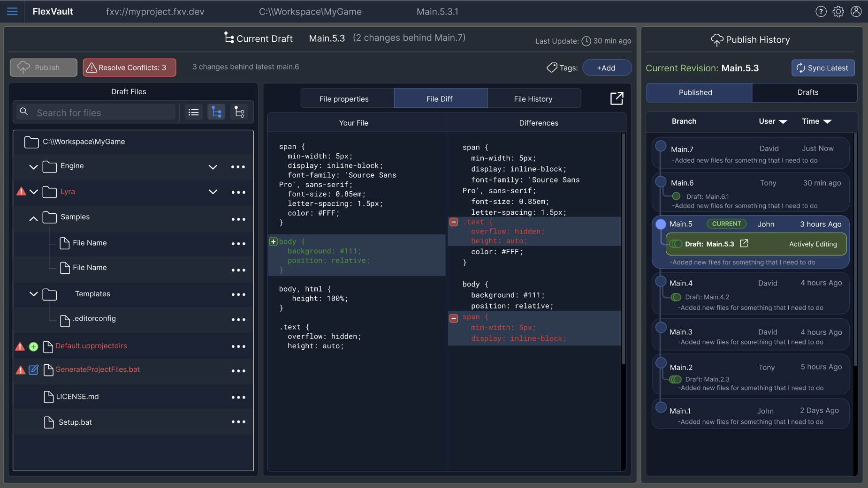
Task: Open Draft Main.5.3 external link icon
Action: [744, 243]
